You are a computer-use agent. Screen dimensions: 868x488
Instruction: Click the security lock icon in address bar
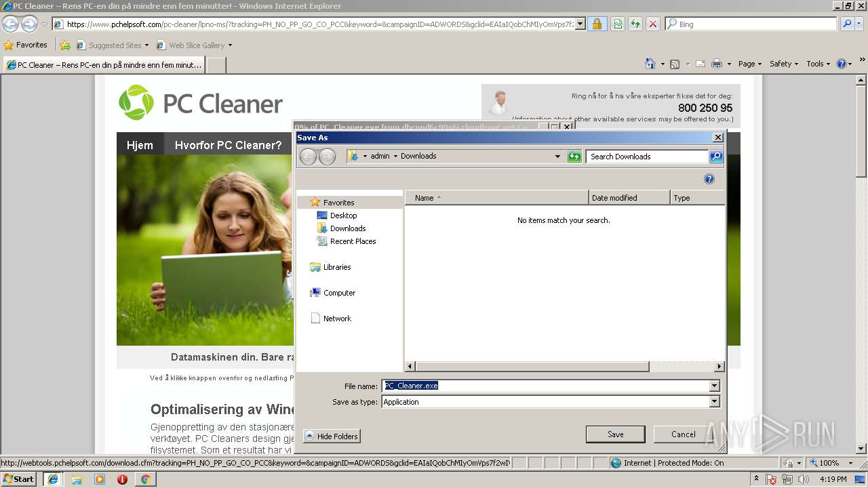pyautogui.click(x=597, y=24)
